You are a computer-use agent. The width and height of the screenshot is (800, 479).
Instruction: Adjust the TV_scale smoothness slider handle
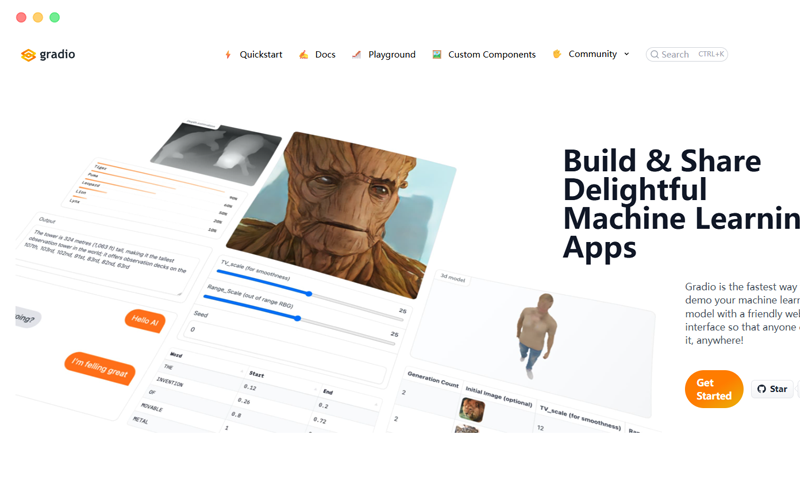(x=309, y=294)
